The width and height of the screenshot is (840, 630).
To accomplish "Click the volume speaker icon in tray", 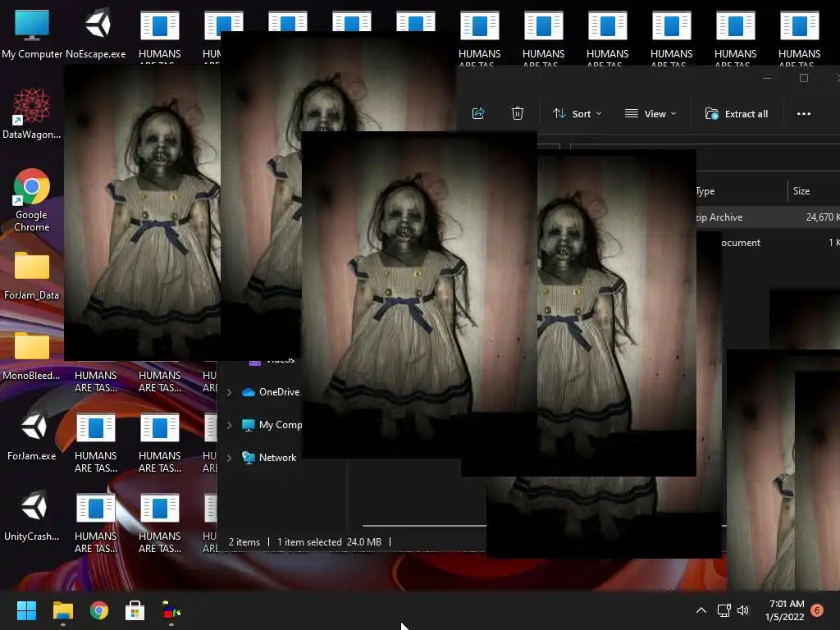I will pyautogui.click(x=743, y=610).
